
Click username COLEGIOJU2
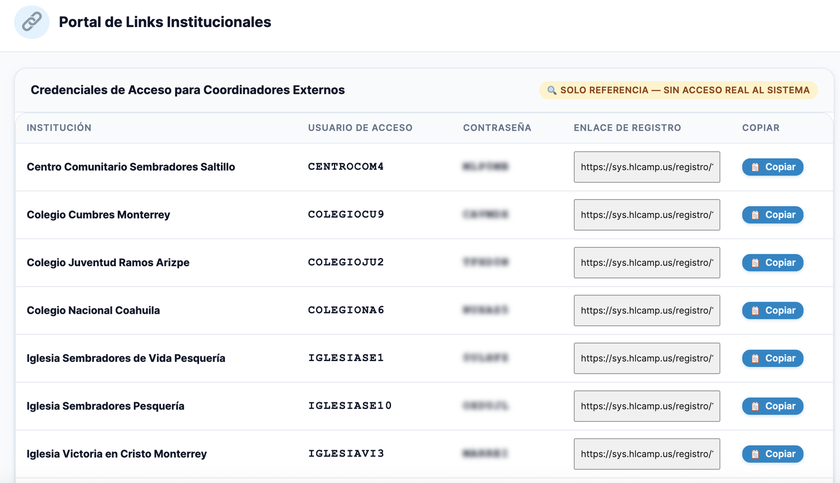click(346, 262)
